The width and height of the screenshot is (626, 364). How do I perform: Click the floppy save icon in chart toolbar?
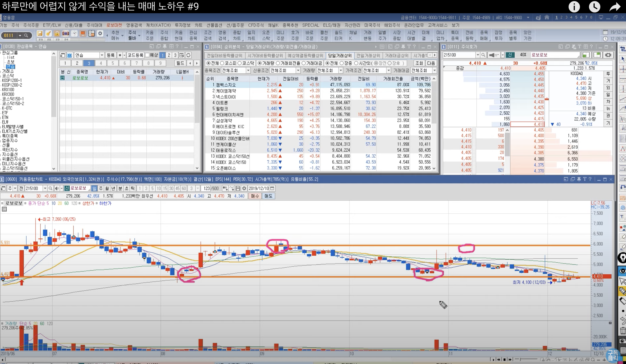point(238,188)
